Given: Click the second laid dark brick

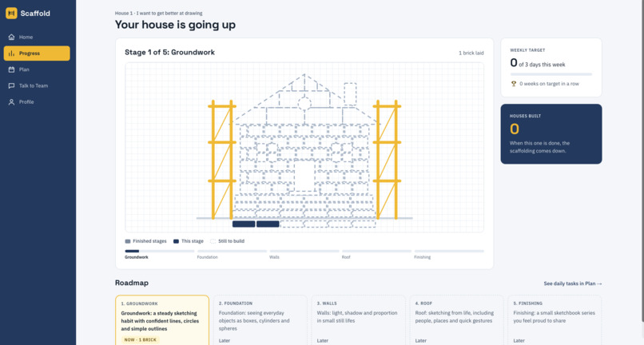Looking at the screenshot, I should click(x=268, y=224).
